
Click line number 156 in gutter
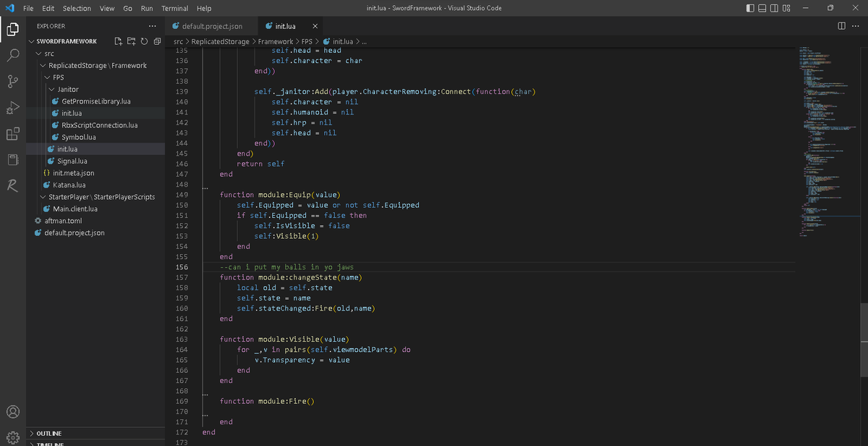pyautogui.click(x=182, y=267)
